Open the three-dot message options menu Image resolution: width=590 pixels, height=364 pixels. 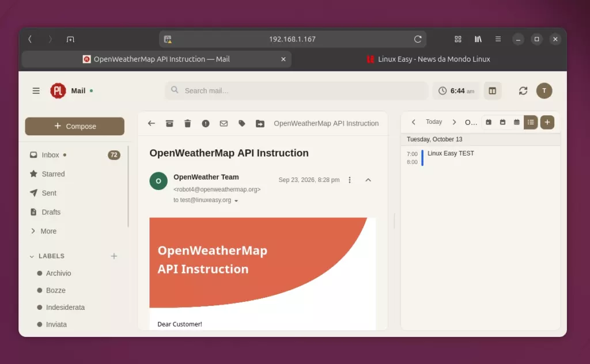[x=350, y=180]
